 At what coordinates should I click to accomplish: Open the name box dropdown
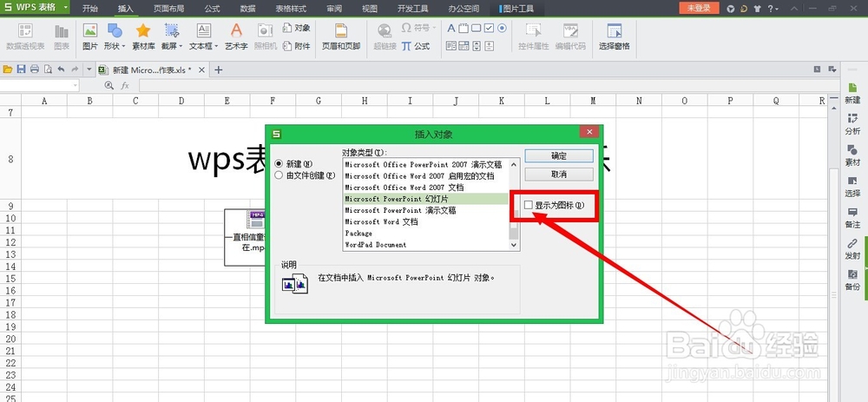(x=76, y=85)
